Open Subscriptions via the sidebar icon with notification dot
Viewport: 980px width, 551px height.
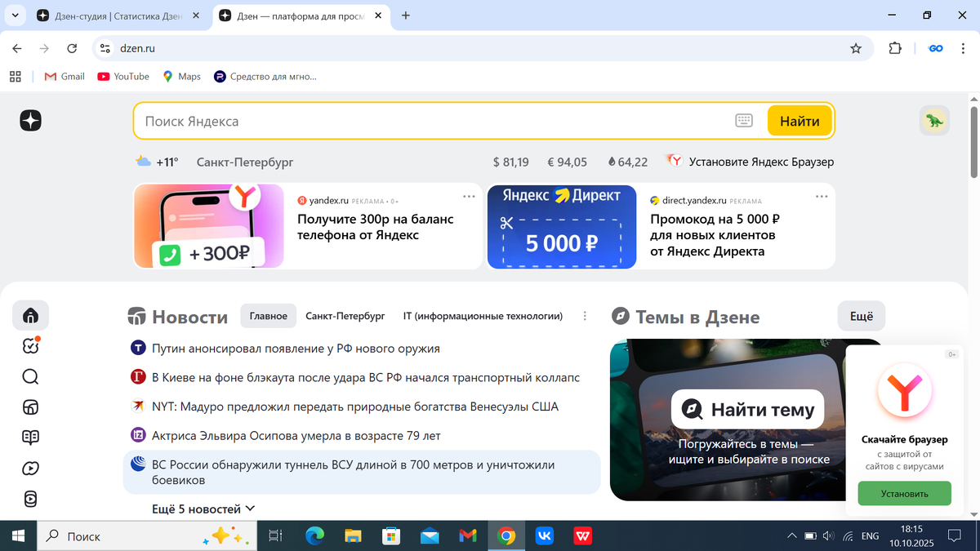[30, 346]
